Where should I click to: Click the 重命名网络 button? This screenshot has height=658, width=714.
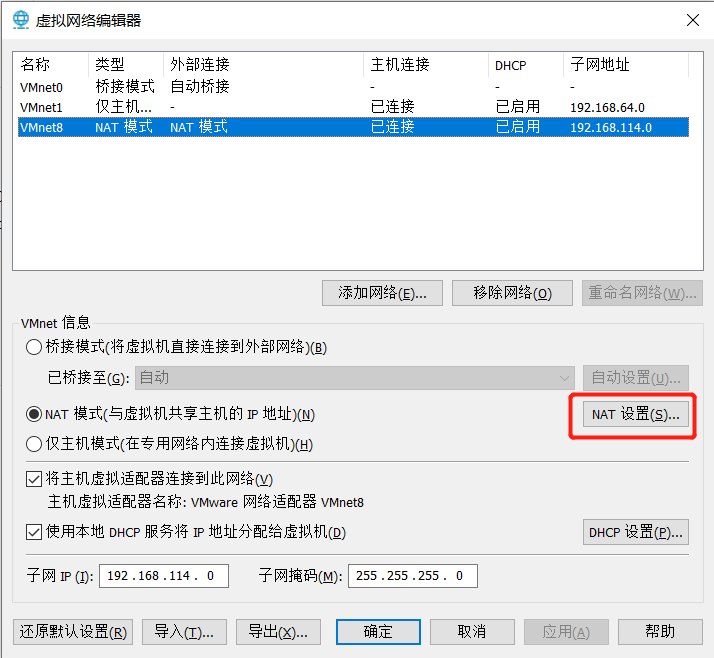[x=642, y=293]
